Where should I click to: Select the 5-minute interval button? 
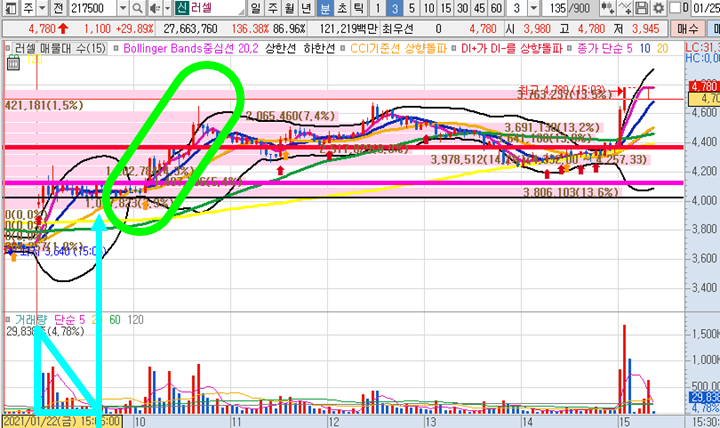point(411,8)
